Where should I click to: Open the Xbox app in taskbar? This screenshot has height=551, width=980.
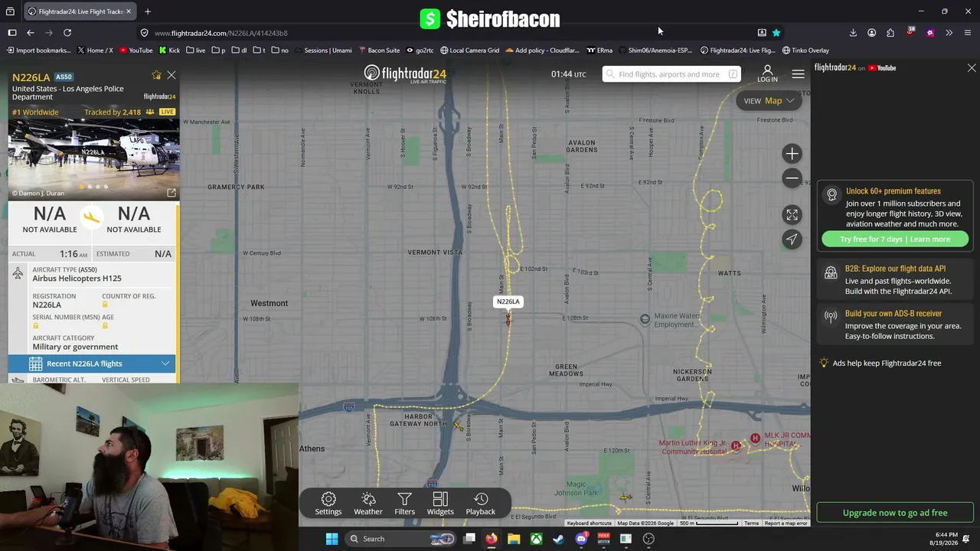point(536,539)
